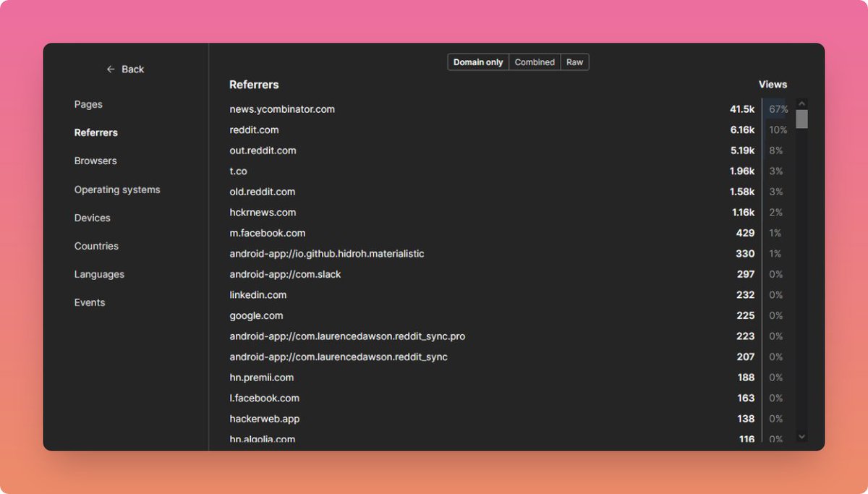868x494 pixels.
Task: Click the 297 views value
Action: [745, 274]
